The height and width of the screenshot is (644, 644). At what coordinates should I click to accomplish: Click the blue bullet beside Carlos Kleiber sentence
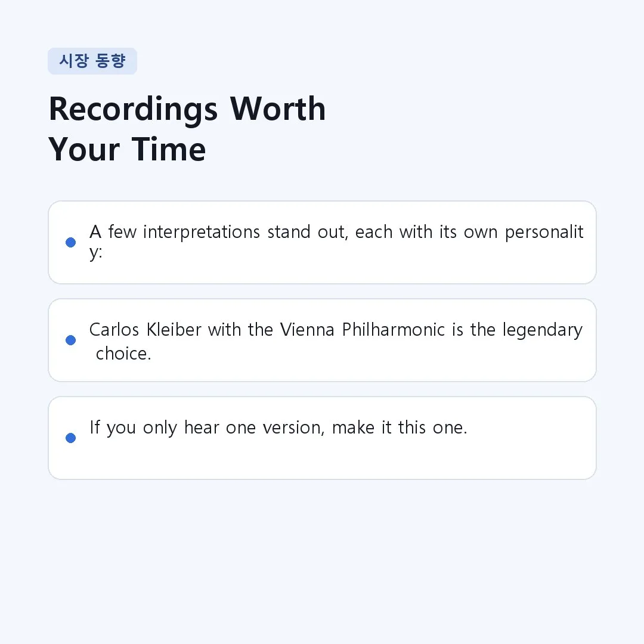[x=70, y=340]
